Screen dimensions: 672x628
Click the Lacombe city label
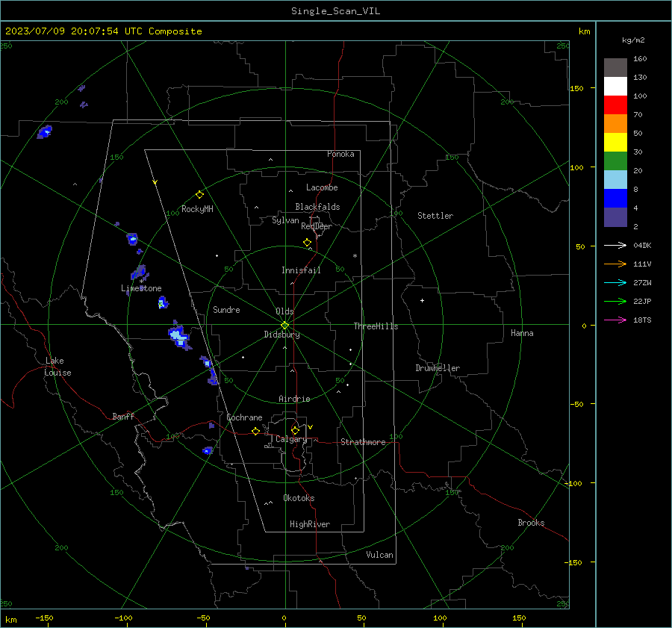(x=322, y=187)
